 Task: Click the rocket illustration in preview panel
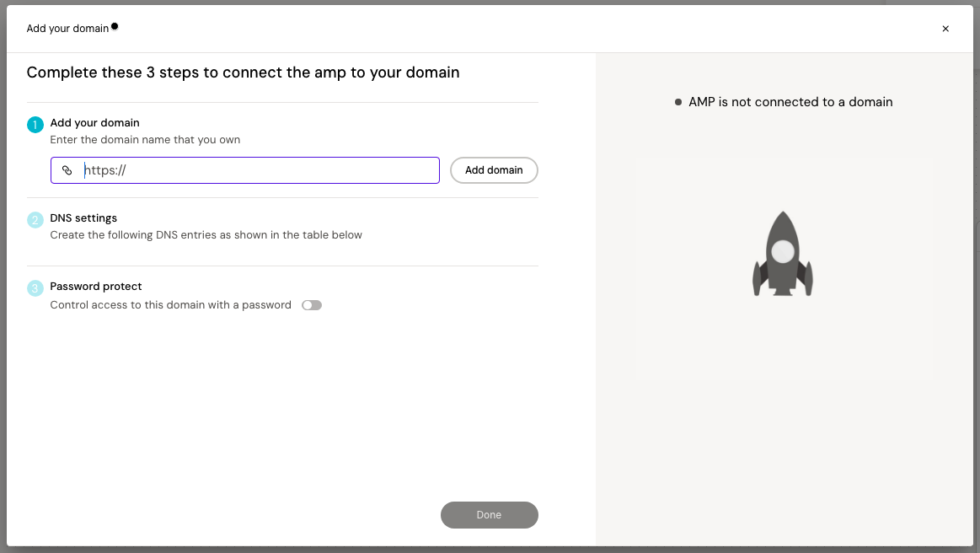coord(783,254)
